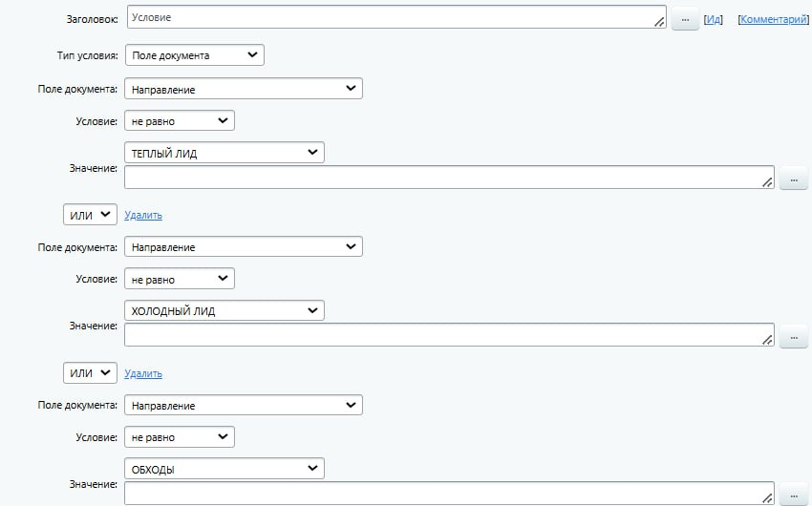
Task: Expand the ТЕПЛЫЙ ЛИД value dropdown
Action: coord(224,153)
